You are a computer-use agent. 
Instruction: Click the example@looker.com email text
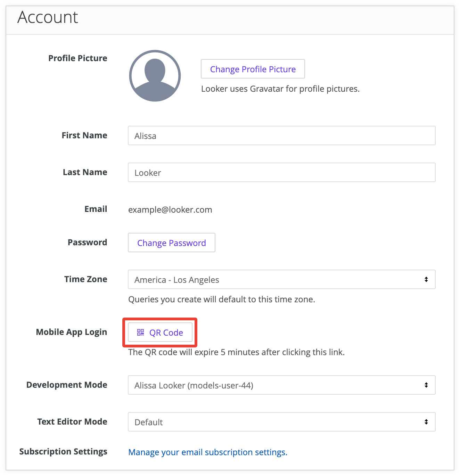(x=170, y=210)
